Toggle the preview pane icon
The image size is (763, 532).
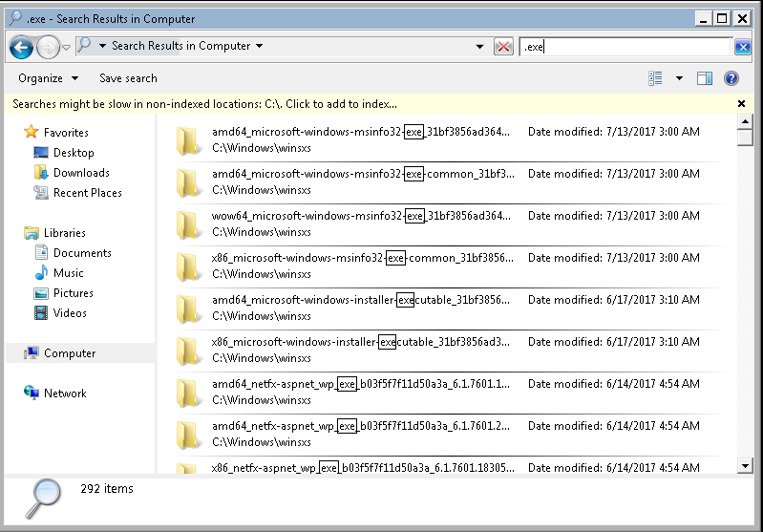pos(704,78)
